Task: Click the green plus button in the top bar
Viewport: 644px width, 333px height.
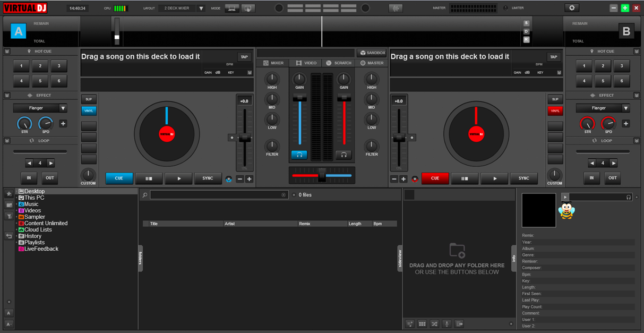Action: (x=625, y=8)
